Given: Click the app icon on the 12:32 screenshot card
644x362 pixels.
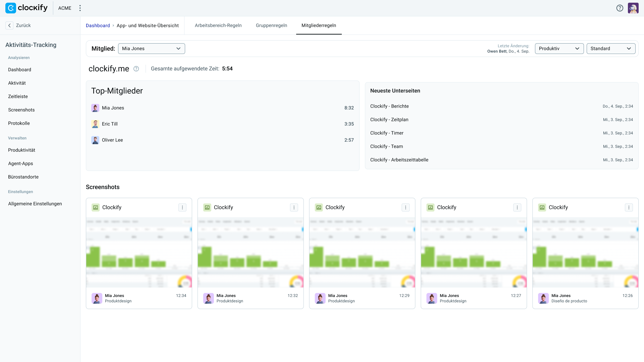Looking at the screenshot, I should point(207,207).
